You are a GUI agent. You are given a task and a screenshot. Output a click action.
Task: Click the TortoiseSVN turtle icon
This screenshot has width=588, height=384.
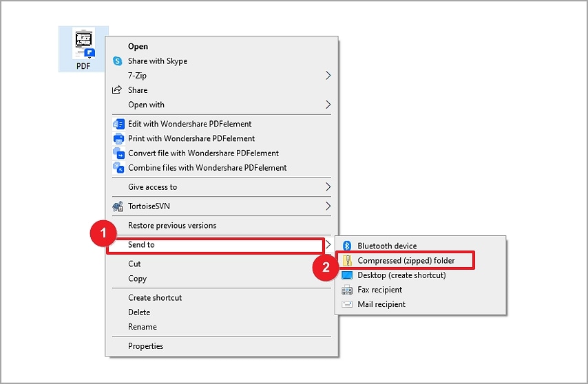coord(117,206)
